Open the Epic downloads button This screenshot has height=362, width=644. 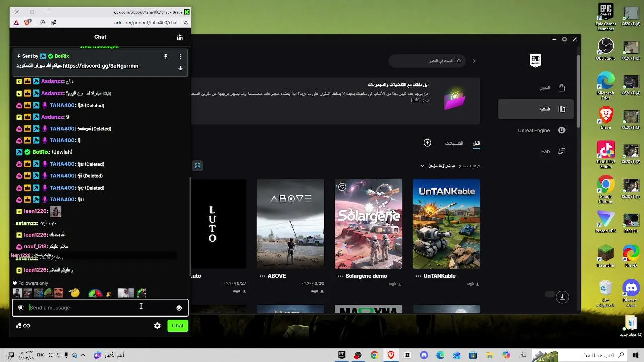coord(562,297)
